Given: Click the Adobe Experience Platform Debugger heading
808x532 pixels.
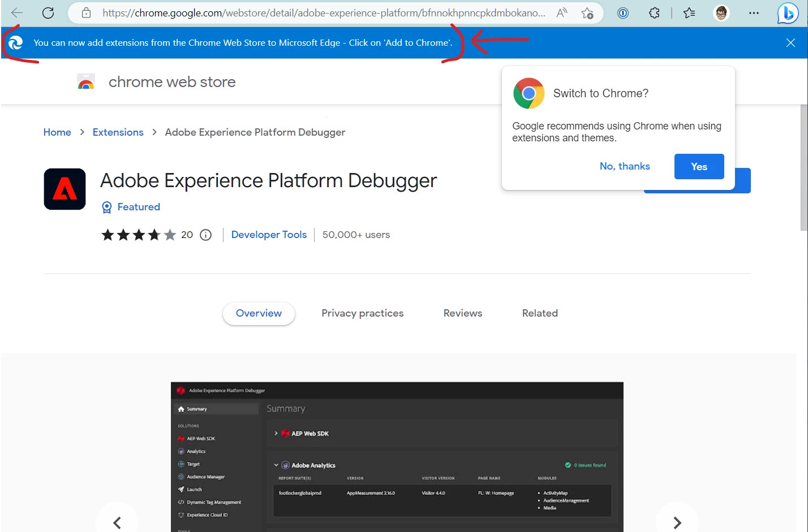Looking at the screenshot, I should pos(268,181).
